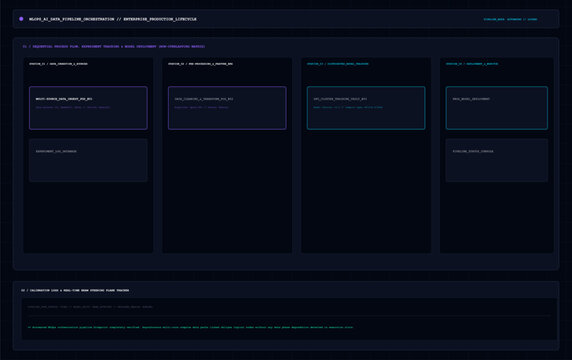Select the PROD_MODEL_DEPLOYMENT card

(496, 108)
